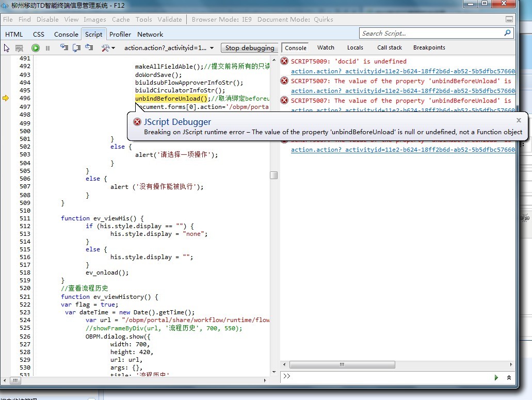This screenshot has height=400, width=532.
Task: Close the JScript Debugger tooltip
Action: click(519, 120)
